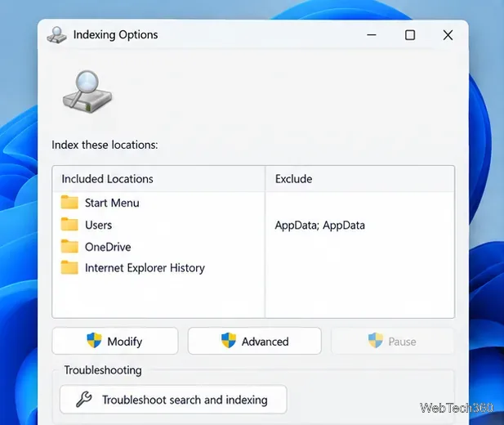Open the Modify locations dialog
Image resolution: width=504 pixels, height=425 pixels.
pyautogui.click(x=115, y=341)
